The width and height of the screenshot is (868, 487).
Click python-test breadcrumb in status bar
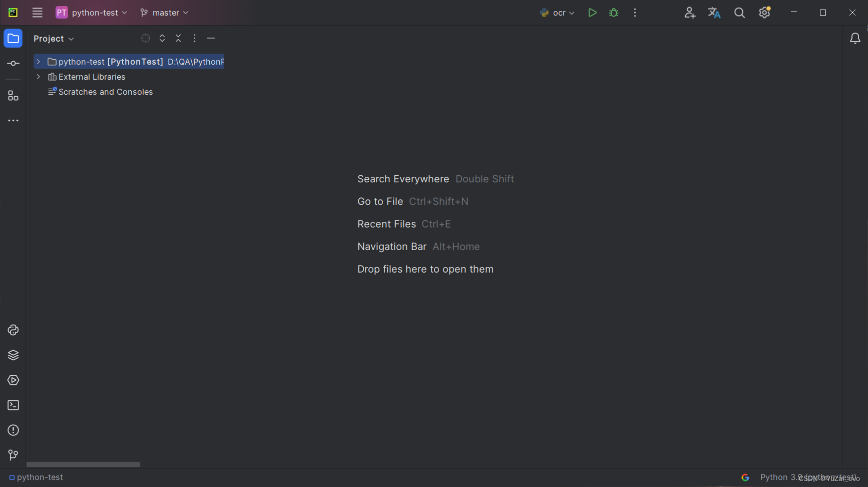(36, 477)
